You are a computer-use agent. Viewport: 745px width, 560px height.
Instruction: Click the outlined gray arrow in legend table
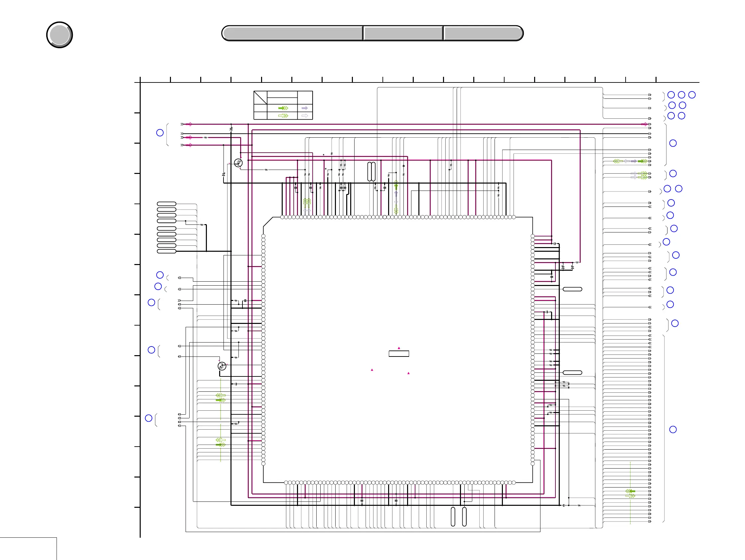pos(304,115)
